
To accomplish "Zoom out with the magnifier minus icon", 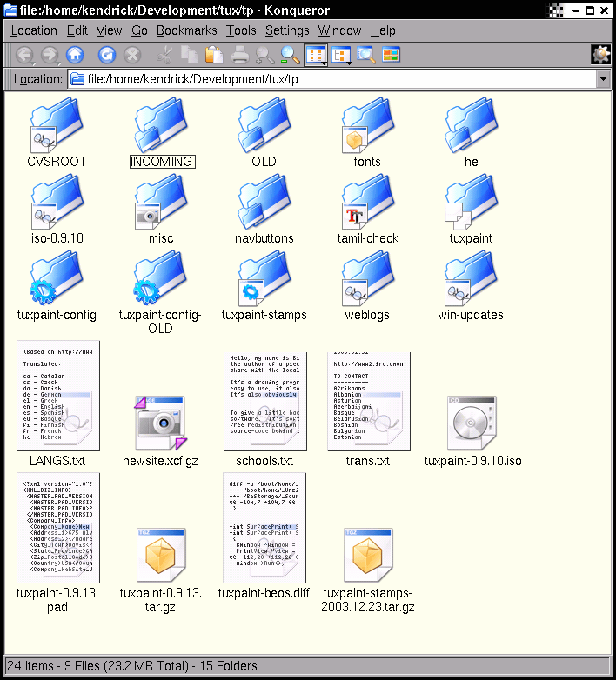I will point(290,55).
